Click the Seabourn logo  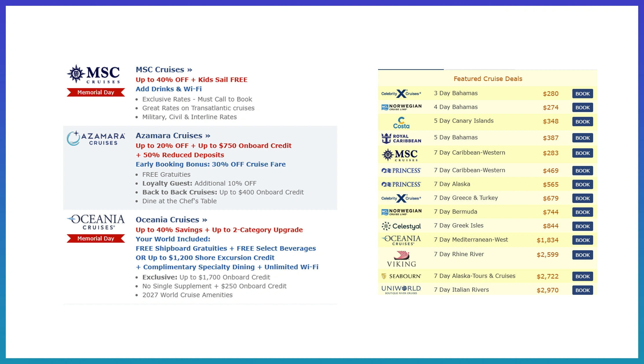point(401,276)
